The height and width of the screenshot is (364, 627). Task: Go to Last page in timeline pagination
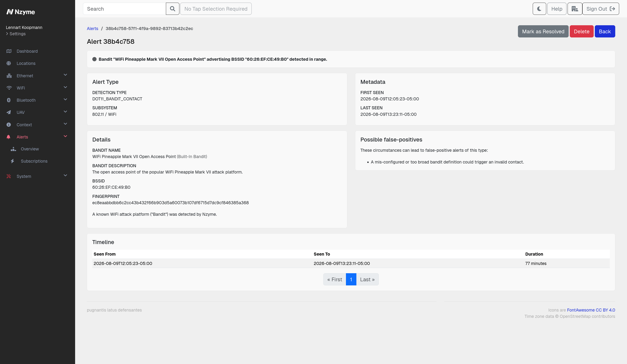click(x=367, y=279)
